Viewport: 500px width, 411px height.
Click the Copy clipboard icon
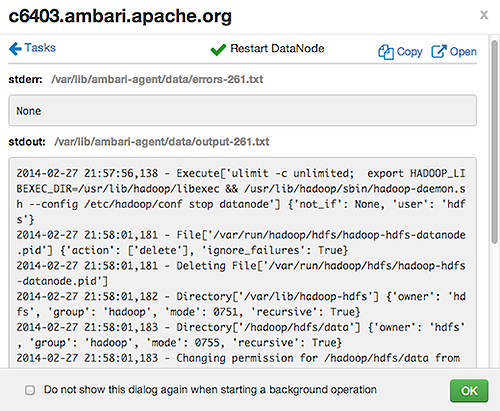386,52
